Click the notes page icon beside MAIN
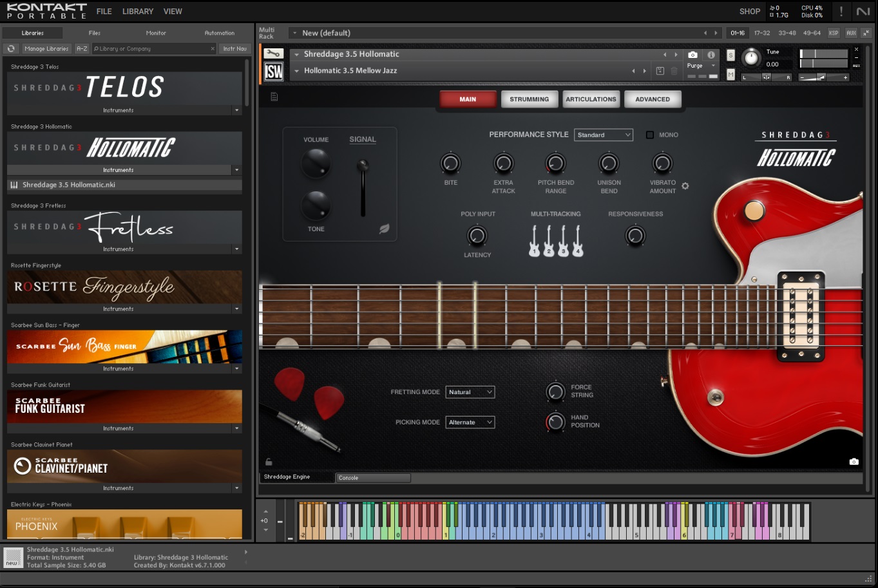 click(274, 97)
